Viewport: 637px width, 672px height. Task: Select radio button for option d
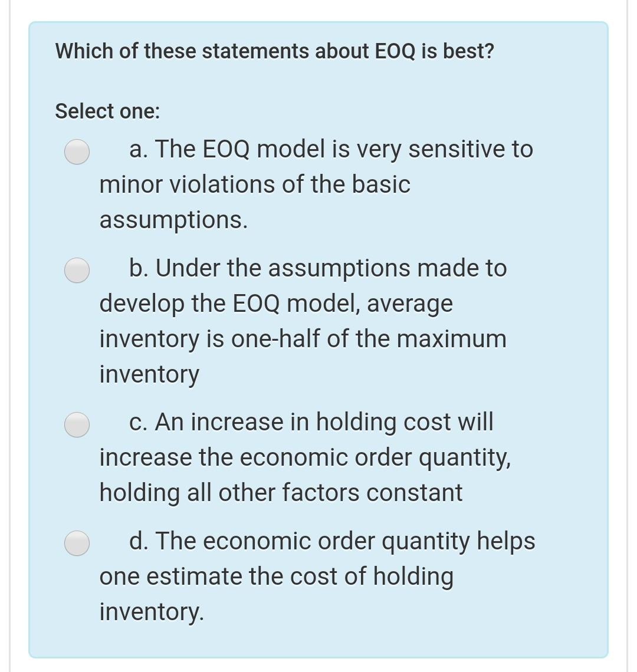pos(76,542)
